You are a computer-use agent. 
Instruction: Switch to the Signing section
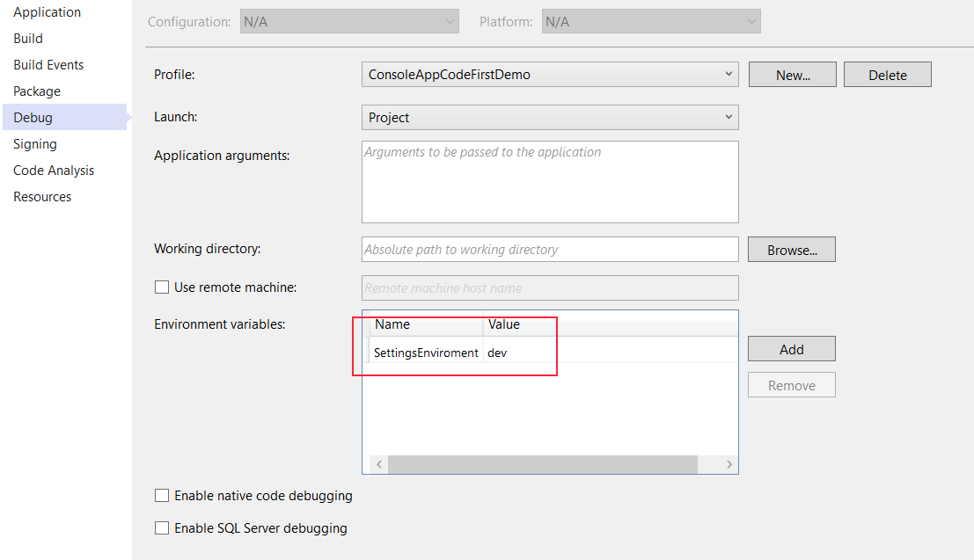[x=36, y=143]
